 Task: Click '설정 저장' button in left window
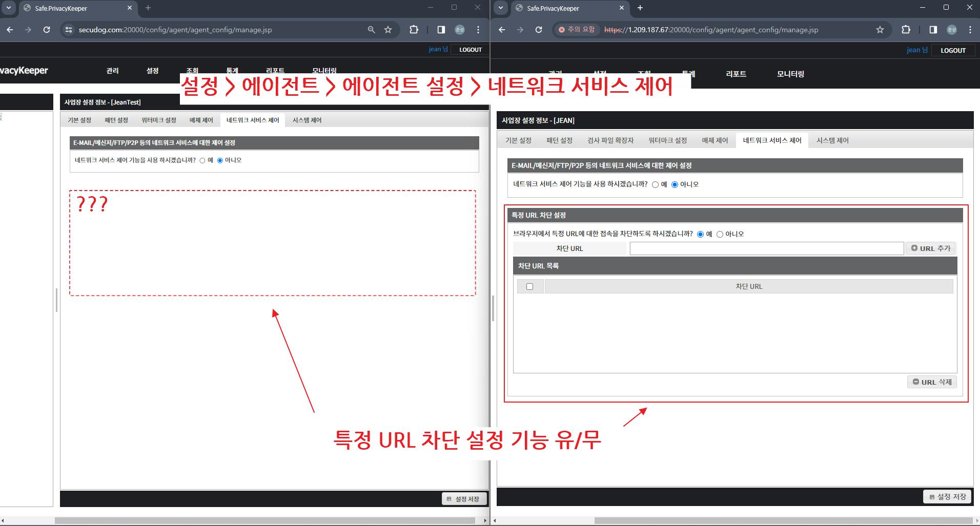[463, 499]
